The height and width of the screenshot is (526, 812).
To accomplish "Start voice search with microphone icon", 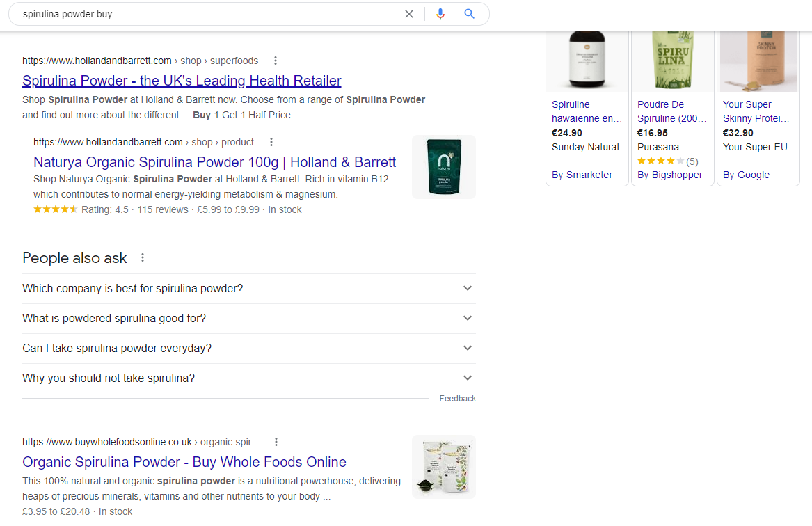I will (x=440, y=14).
